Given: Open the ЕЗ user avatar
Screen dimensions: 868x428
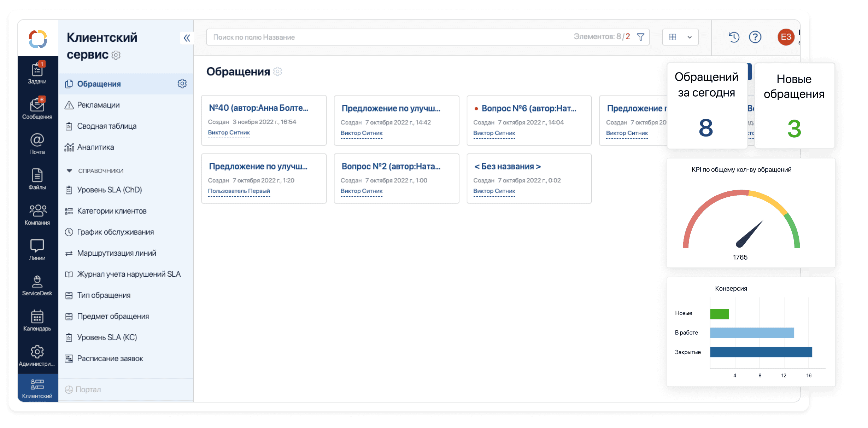Looking at the screenshot, I should (786, 37).
